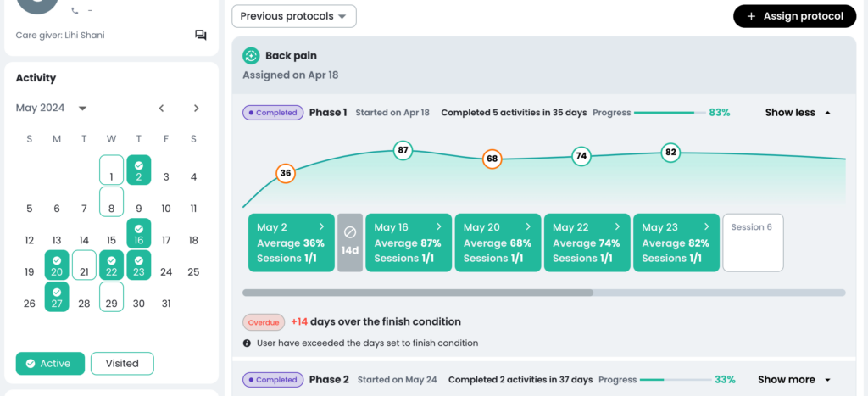Open the May 2024 month dropdown
The width and height of the screenshot is (868, 396).
[x=52, y=108]
